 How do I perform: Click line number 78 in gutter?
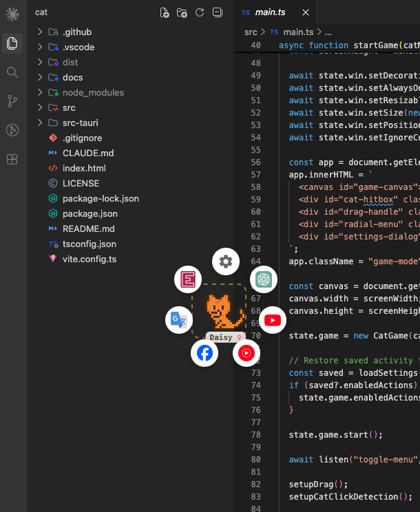(x=255, y=435)
